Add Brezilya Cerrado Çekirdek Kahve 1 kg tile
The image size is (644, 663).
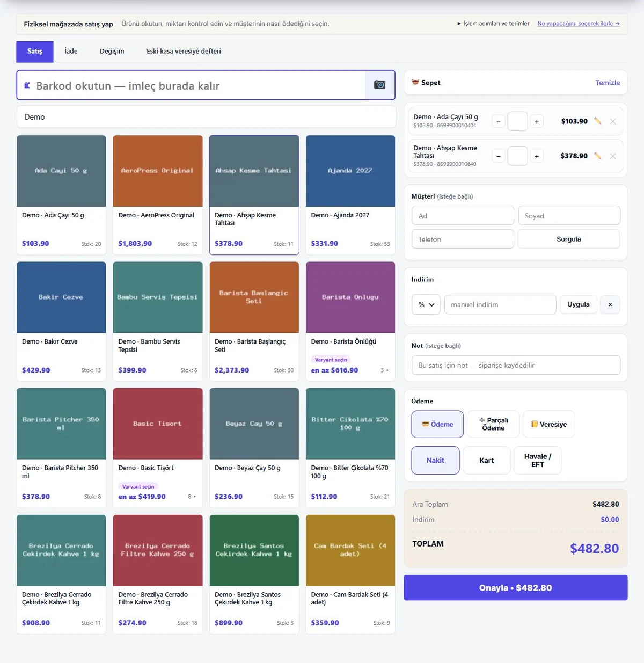click(61, 574)
